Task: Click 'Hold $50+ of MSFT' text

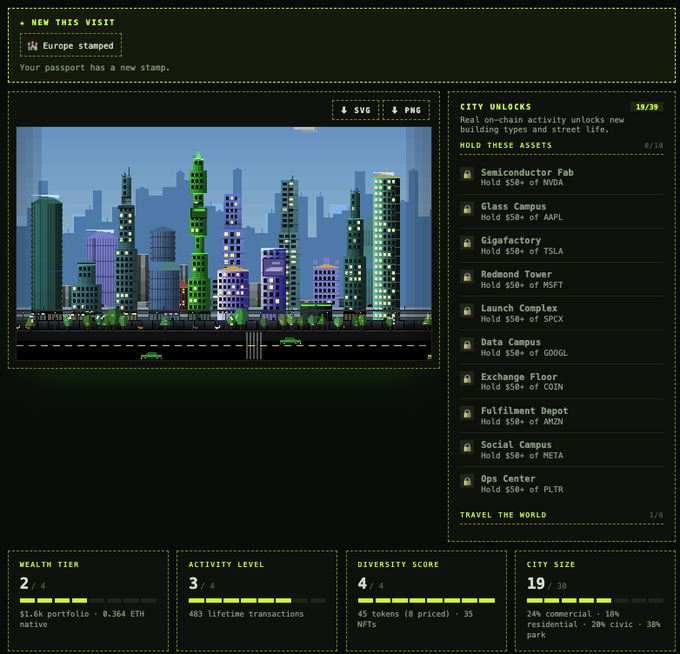Action: click(522, 285)
